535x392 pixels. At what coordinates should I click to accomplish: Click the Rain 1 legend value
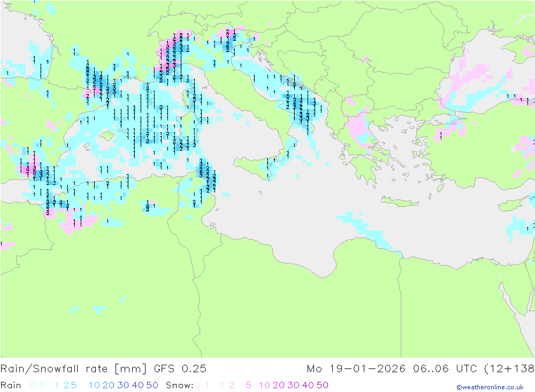coord(57,385)
